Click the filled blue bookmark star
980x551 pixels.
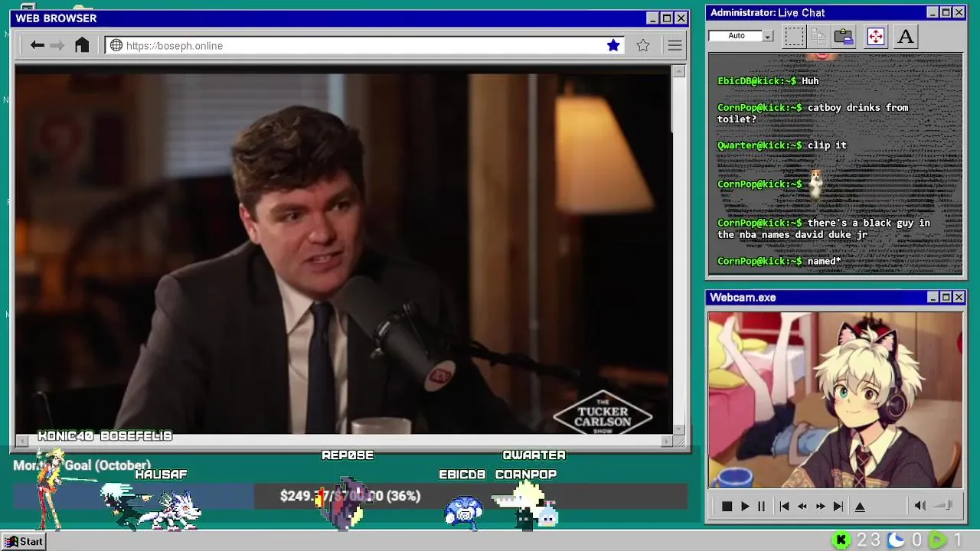[613, 45]
